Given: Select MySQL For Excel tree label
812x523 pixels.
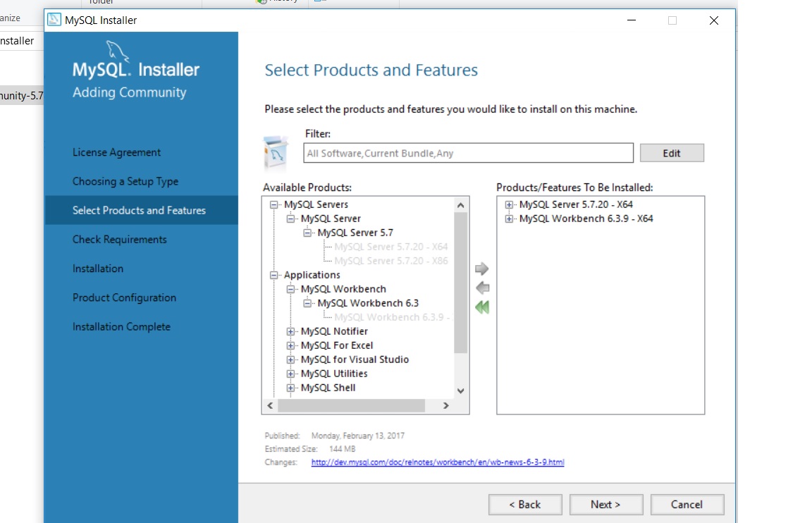Looking at the screenshot, I should [x=337, y=345].
